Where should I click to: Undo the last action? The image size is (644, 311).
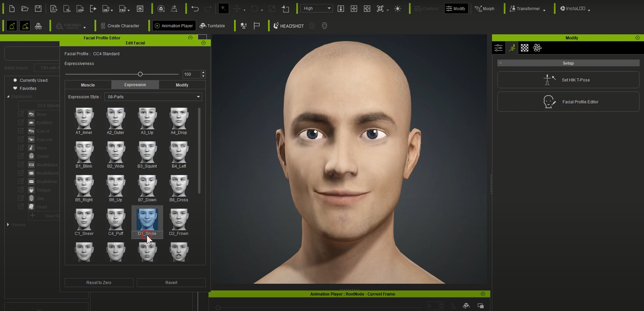[195, 9]
